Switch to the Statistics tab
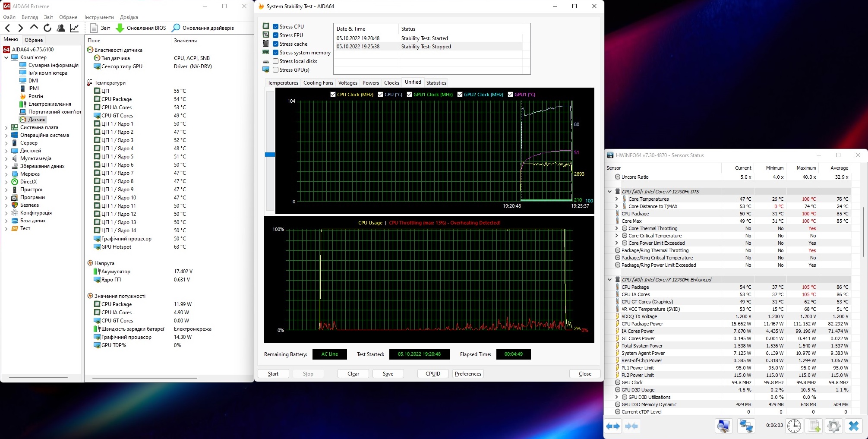This screenshot has height=439, width=868. point(436,82)
